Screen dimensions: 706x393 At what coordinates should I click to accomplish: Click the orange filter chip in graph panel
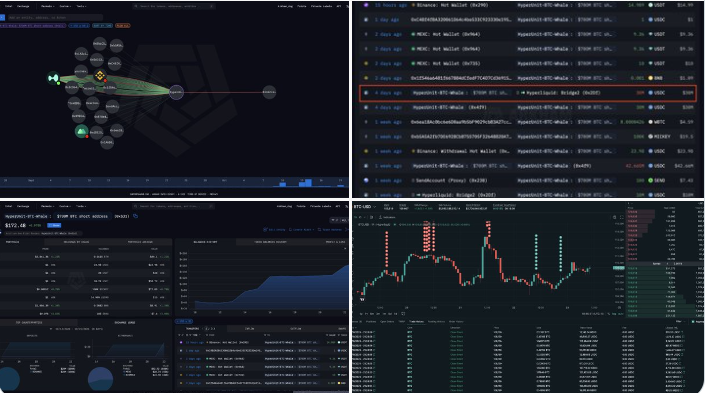click(x=122, y=26)
